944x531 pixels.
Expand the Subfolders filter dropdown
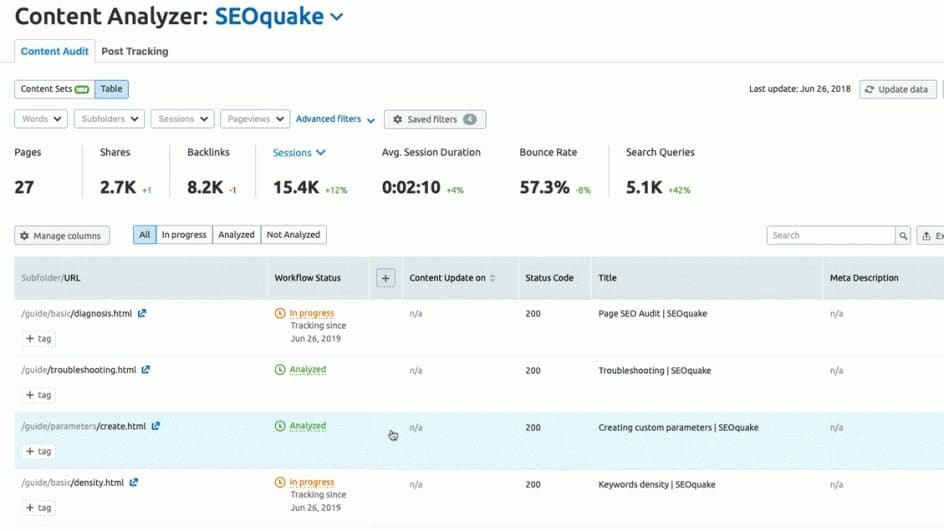click(x=110, y=119)
